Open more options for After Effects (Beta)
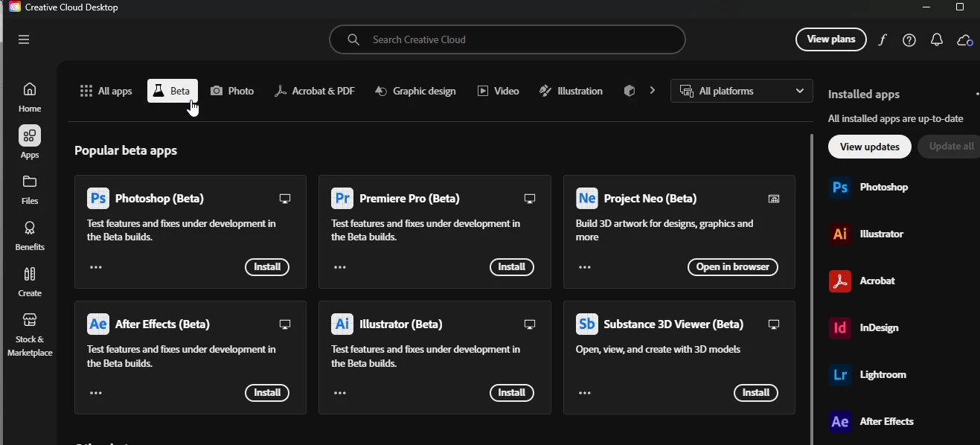Viewport: 980px width, 445px height. click(x=96, y=393)
